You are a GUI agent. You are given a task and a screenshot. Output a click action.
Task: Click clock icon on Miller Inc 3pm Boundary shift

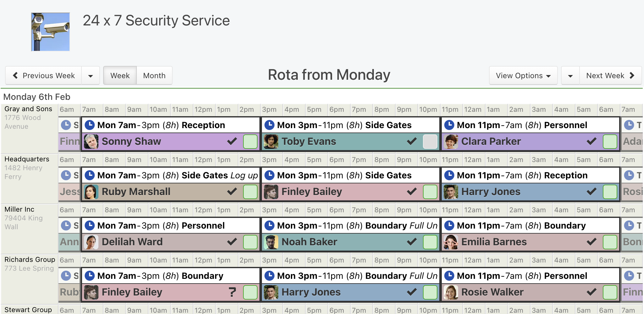[269, 225]
